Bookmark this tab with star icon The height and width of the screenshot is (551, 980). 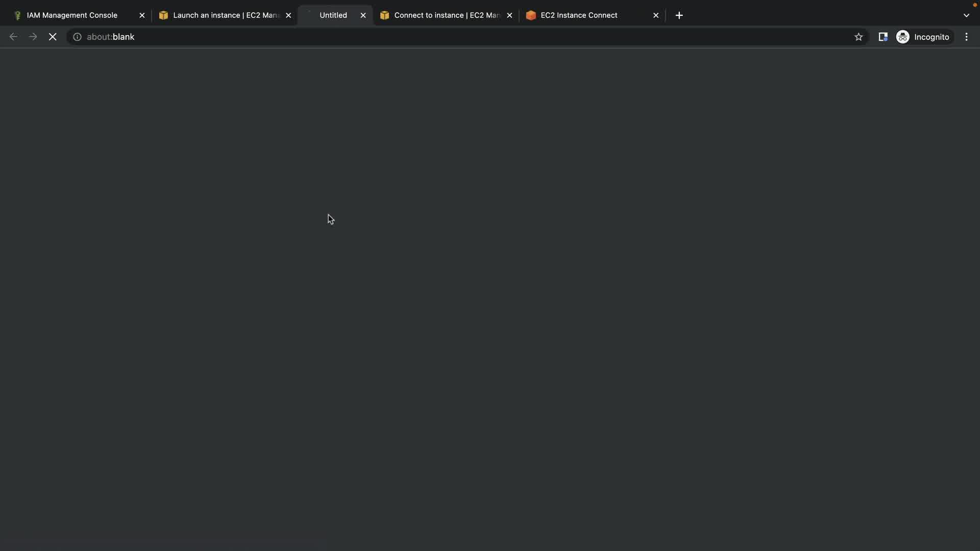pyautogui.click(x=859, y=37)
